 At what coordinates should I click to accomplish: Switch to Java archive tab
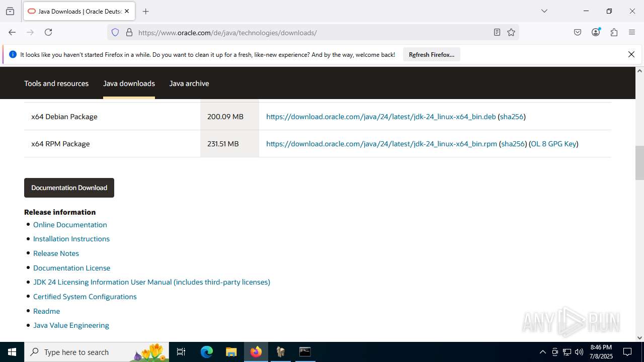[x=189, y=83]
